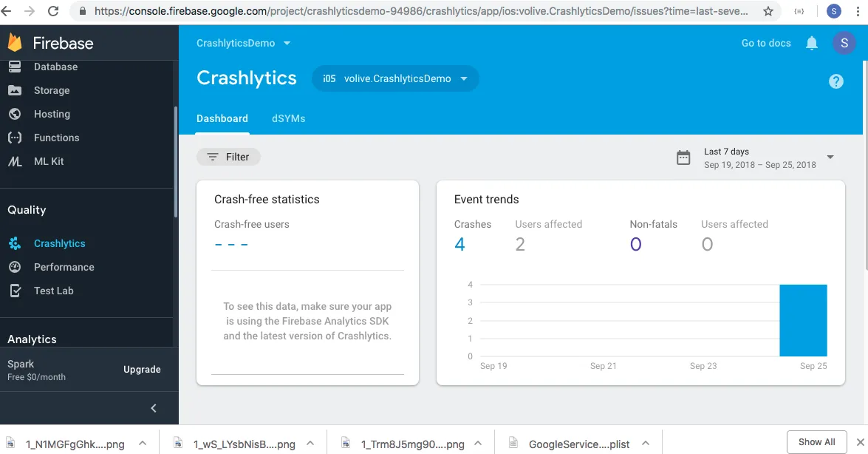Viewport: 868px width, 454px height.
Task: Expand options for the 1_Trm8J5mg90 download
Action: (x=478, y=444)
